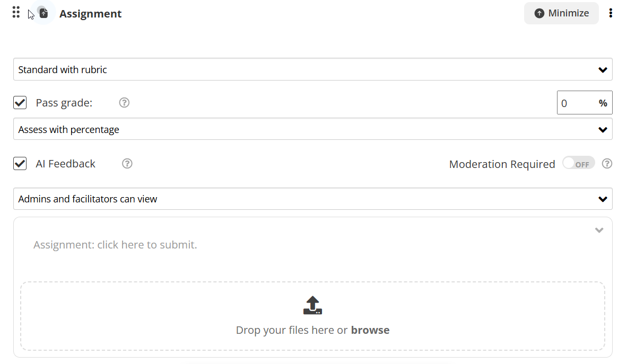The width and height of the screenshot is (627, 364).
Task: Uncheck the AI Feedback checkbox
Action: [x=20, y=163]
